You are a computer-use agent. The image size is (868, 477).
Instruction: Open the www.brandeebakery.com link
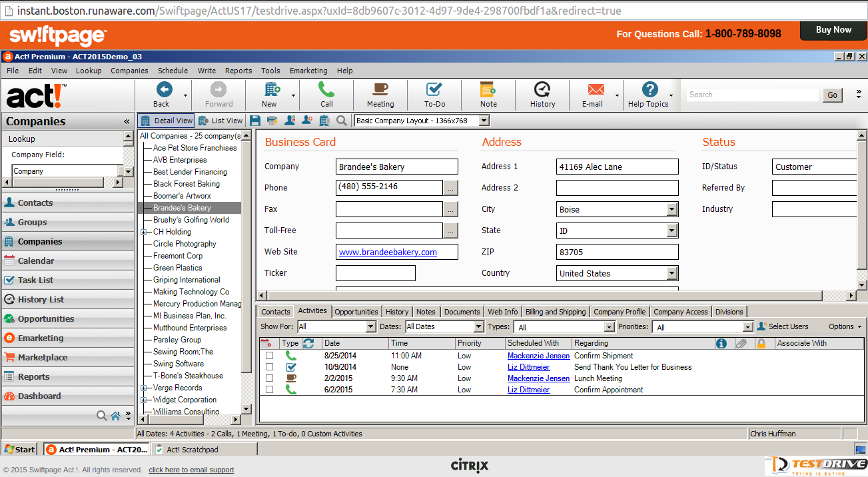pyautogui.click(x=388, y=252)
